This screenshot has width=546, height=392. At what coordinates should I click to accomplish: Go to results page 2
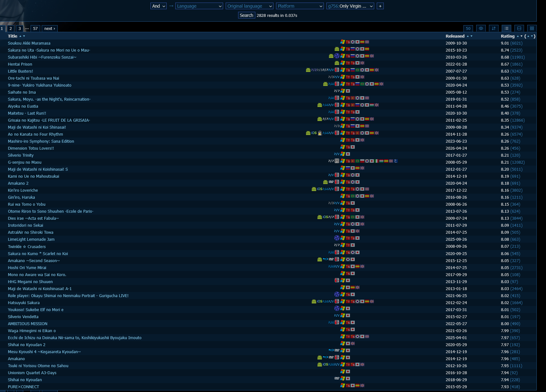(11, 28)
